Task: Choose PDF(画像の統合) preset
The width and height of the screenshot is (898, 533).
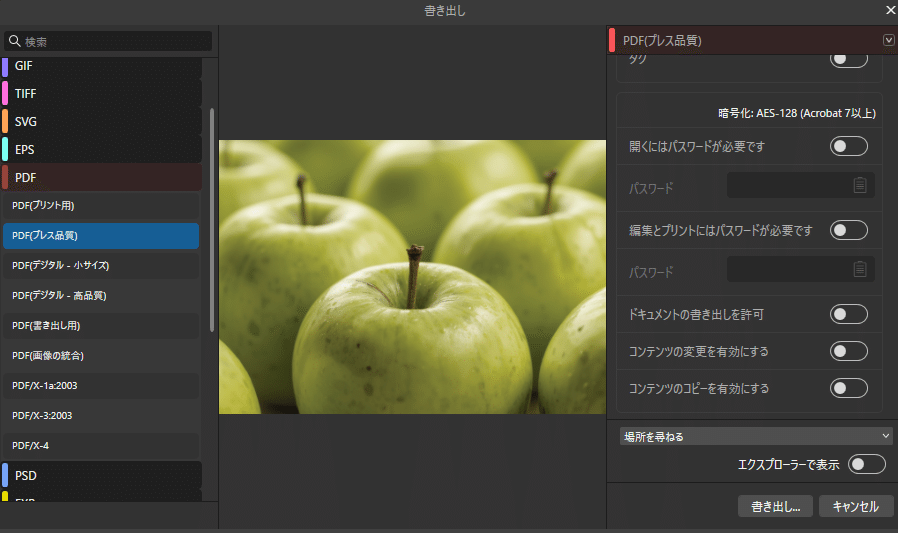Action: pos(101,356)
